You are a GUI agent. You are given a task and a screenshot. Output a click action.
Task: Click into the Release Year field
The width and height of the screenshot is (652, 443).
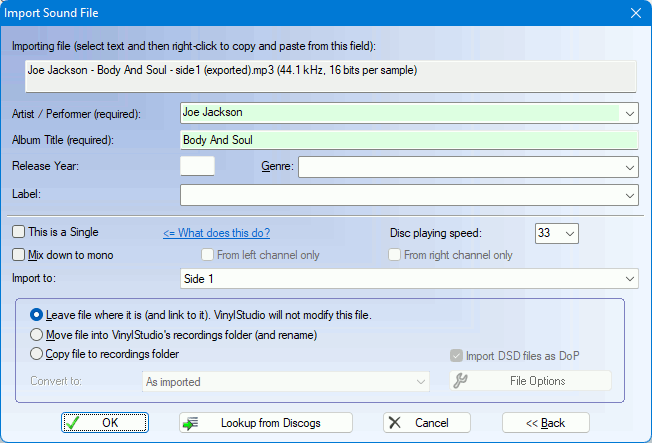198,166
